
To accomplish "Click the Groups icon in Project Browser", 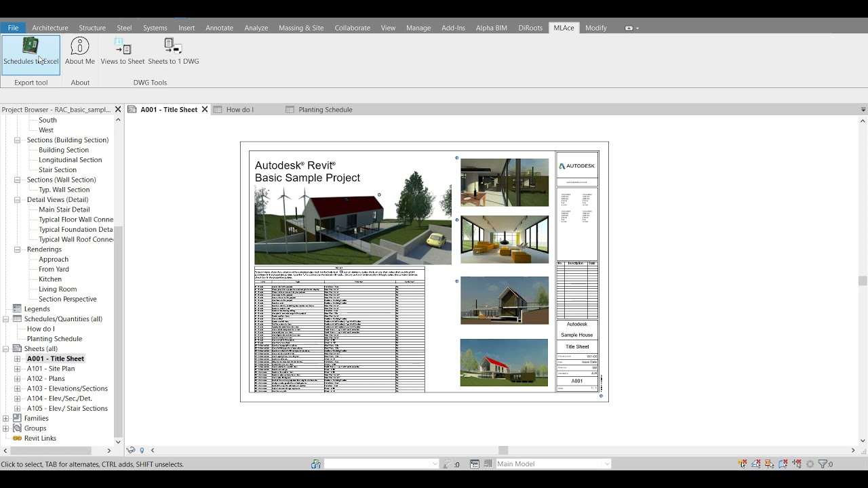I will (x=18, y=428).
